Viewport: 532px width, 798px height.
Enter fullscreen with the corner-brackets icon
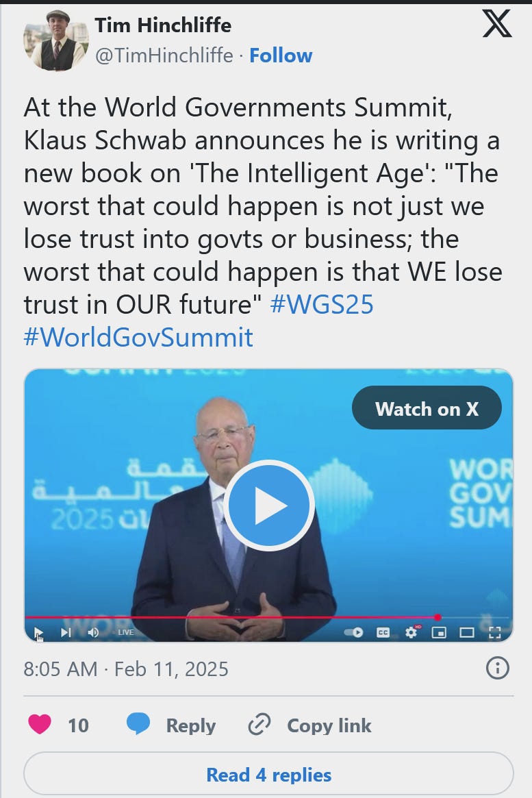point(494,633)
